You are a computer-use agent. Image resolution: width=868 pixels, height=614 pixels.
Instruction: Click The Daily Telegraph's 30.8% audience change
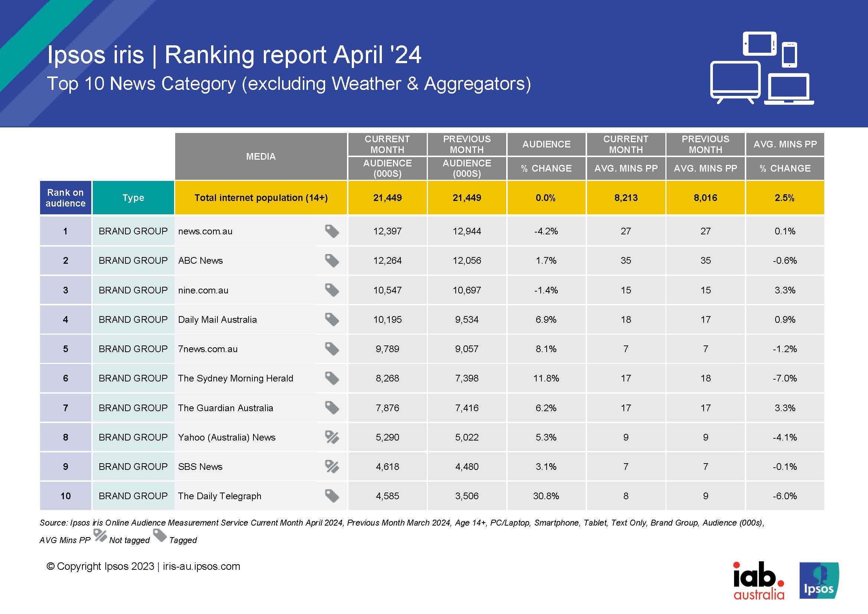coord(546,496)
